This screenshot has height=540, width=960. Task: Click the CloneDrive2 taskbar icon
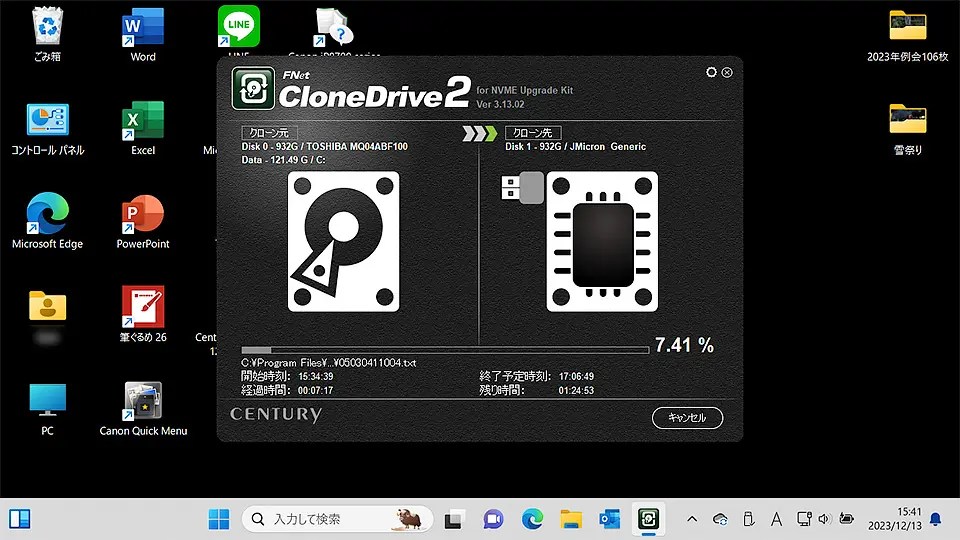point(648,519)
